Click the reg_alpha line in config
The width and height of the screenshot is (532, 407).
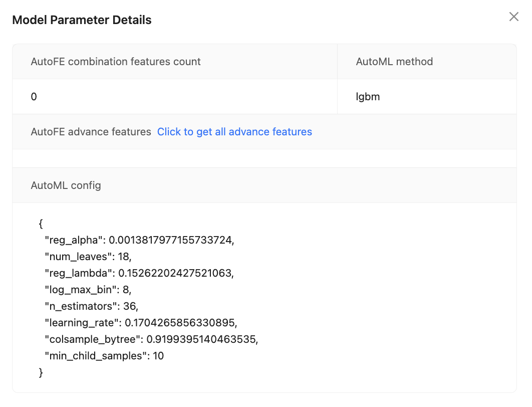coord(139,240)
